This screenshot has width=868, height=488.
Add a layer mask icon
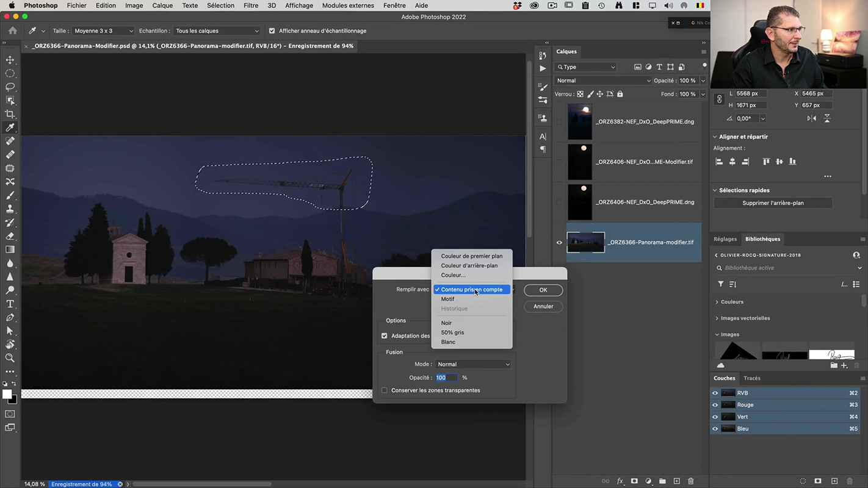pos(634,481)
